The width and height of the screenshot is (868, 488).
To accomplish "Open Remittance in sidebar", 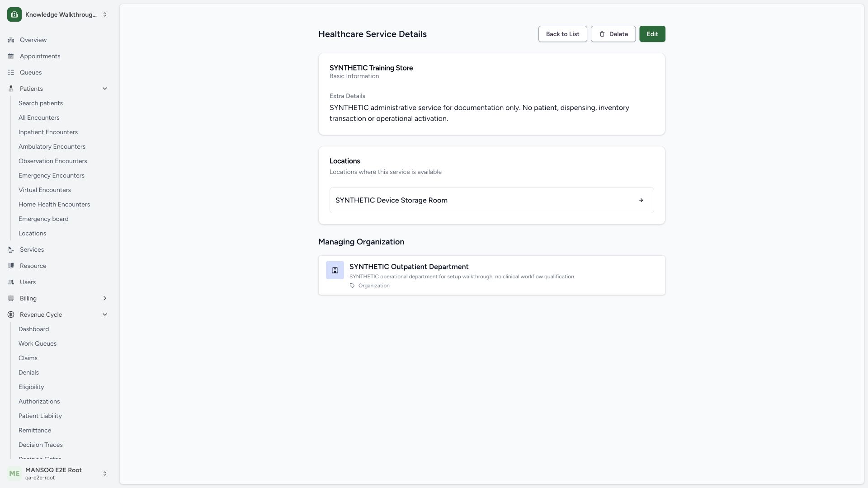I will [35, 430].
